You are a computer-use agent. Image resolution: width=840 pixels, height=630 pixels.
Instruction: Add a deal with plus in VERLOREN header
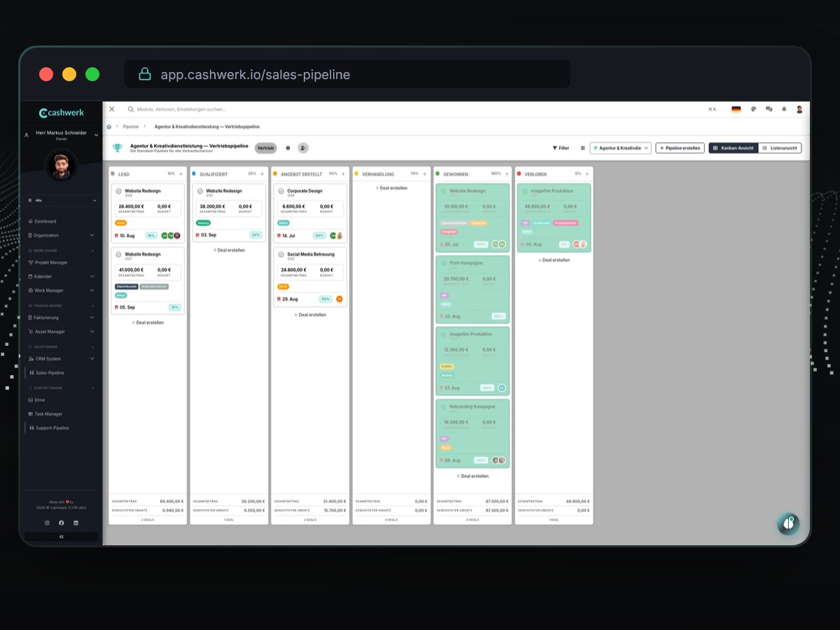tap(587, 174)
